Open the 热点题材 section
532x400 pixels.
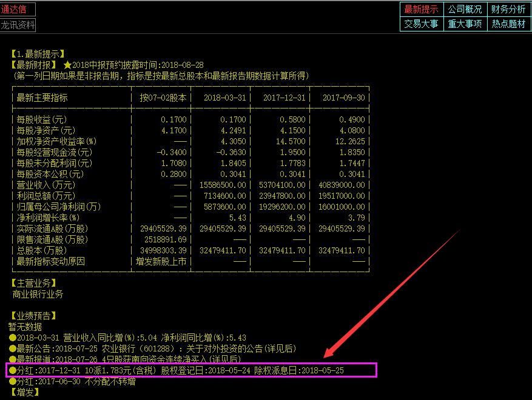pyautogui.click(x=508, y=24)
